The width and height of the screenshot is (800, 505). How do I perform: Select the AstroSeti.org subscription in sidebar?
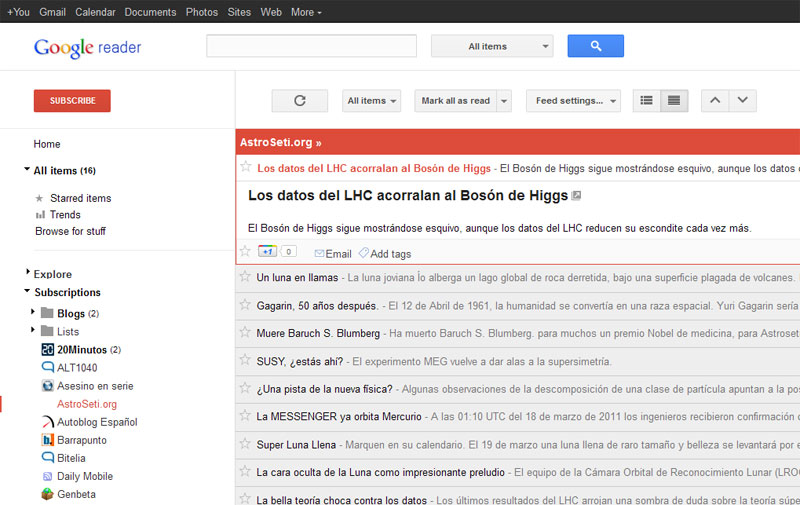(x=87, y=404)
